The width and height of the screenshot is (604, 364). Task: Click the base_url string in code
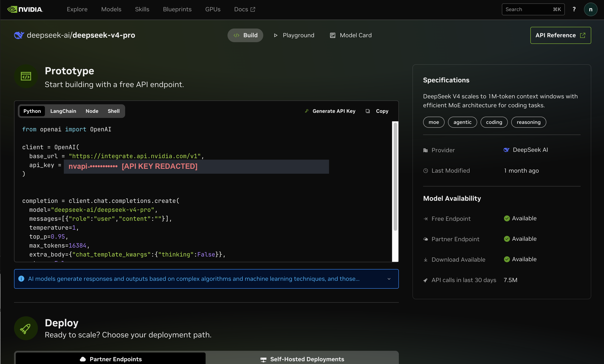coord(135,156)
